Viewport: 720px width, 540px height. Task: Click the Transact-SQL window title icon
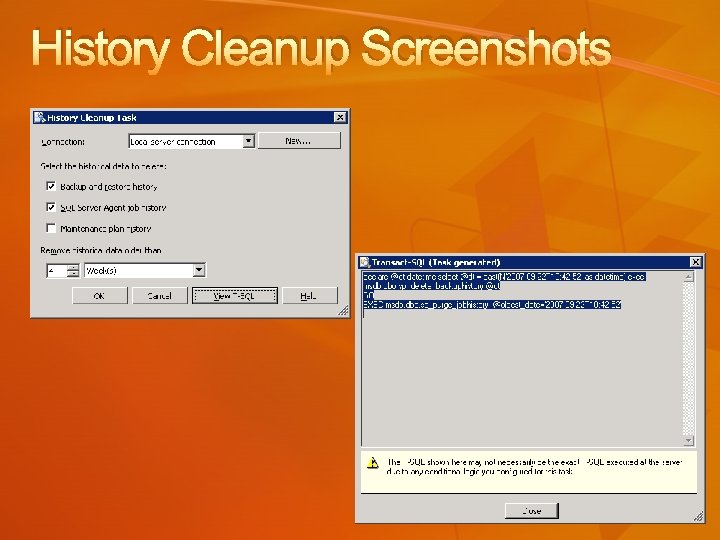point(365,262)
